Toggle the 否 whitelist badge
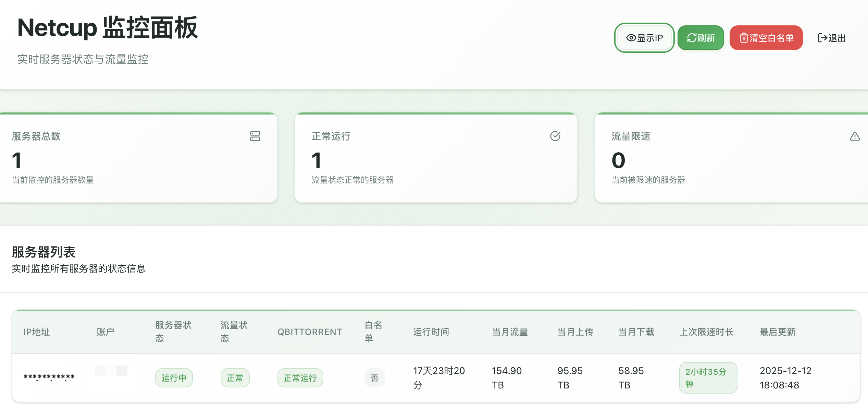 (x=374, y=378)
